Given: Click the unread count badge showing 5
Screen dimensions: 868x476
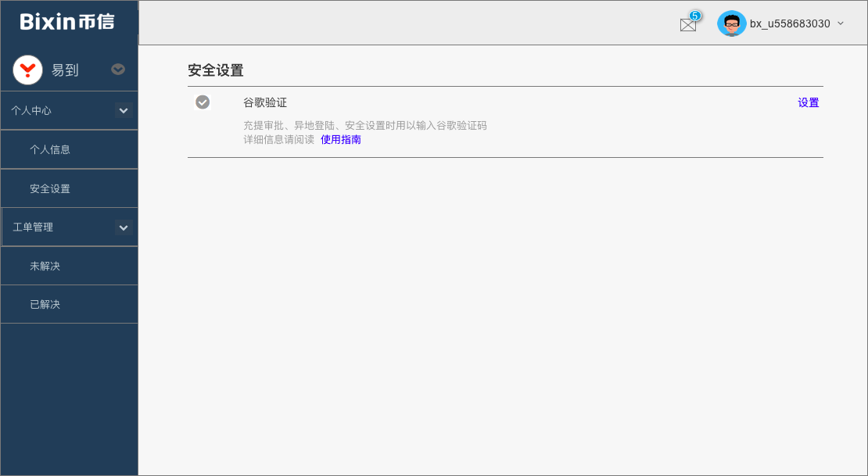Looking at the screenshot, I should tap(694, 16).
